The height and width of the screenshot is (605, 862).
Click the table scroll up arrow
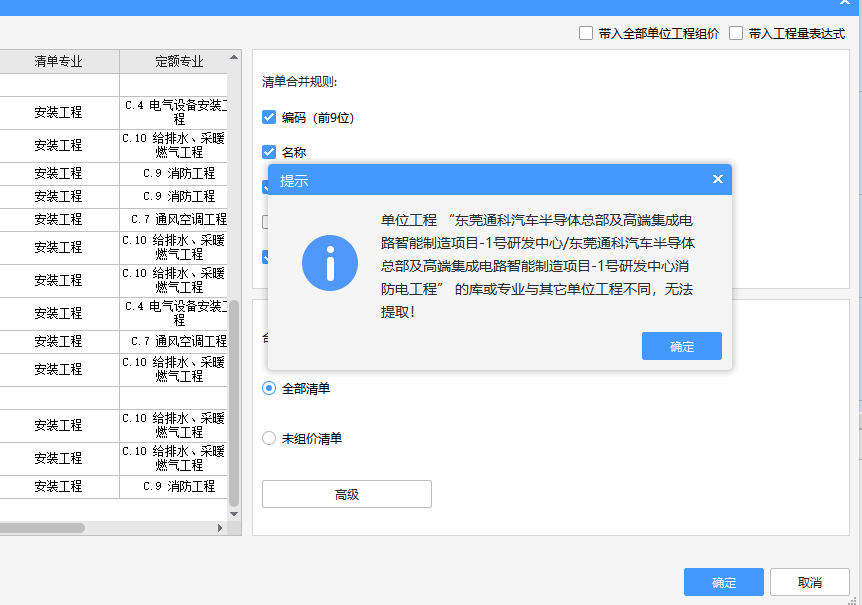pyautogui.click(x=234, y=57)
